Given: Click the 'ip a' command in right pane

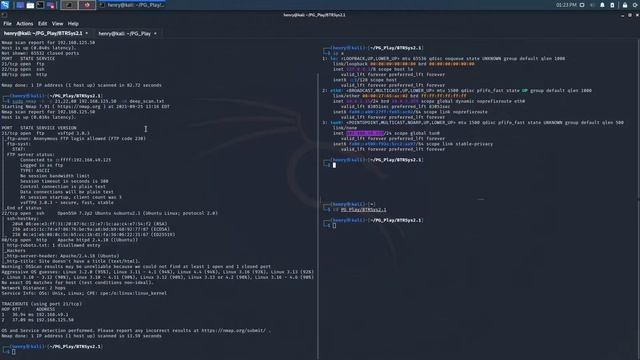Looking at the screenshot, I should (338, 53).
